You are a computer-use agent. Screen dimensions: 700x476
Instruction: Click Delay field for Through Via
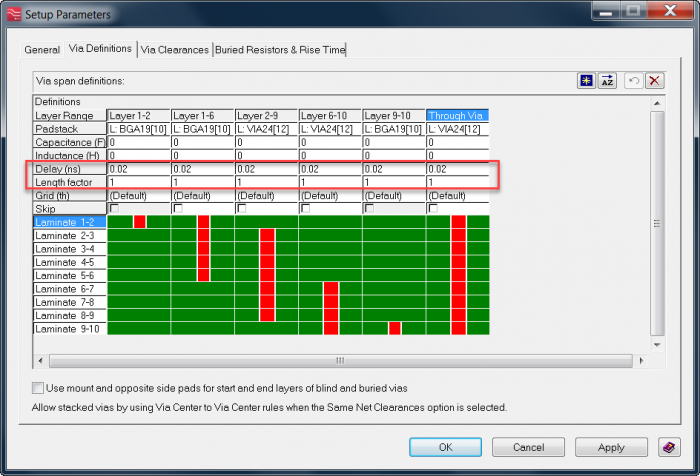click(x=458, y=169)
